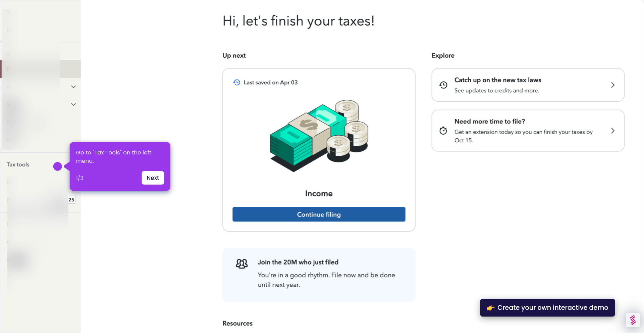This screenshot has height=333, width=644.
Task: Click Create your own interactive demo
Action: pos(547,307)
